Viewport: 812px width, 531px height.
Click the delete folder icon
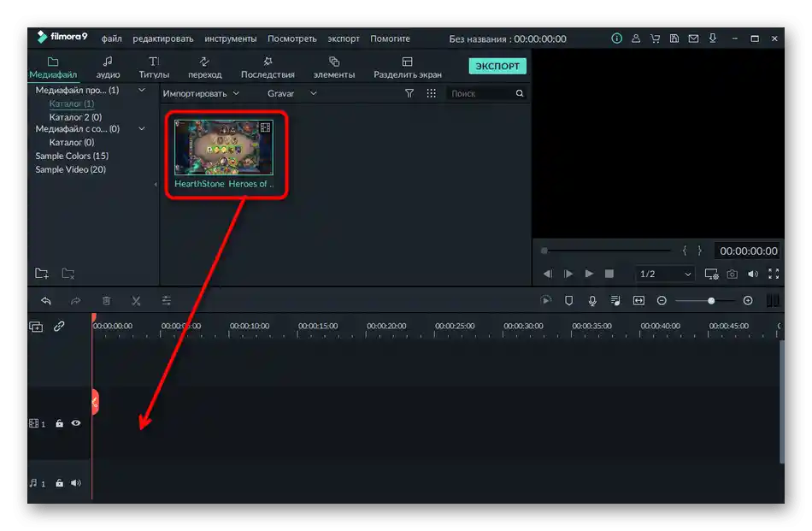68,273
